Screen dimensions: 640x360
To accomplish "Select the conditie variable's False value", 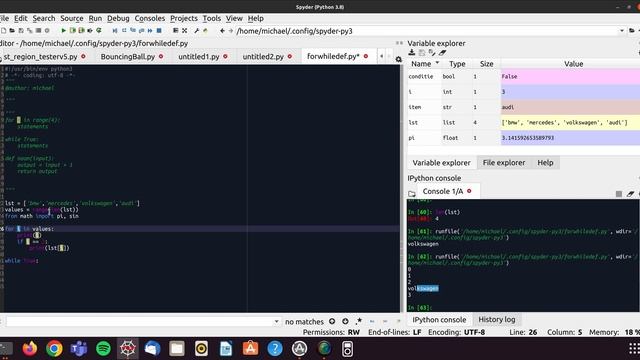I will (570, 76).
